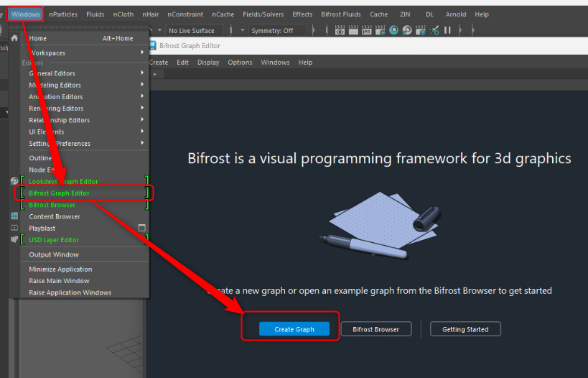
Task: Open the DL menu
Action: click(x=430, y=14)
